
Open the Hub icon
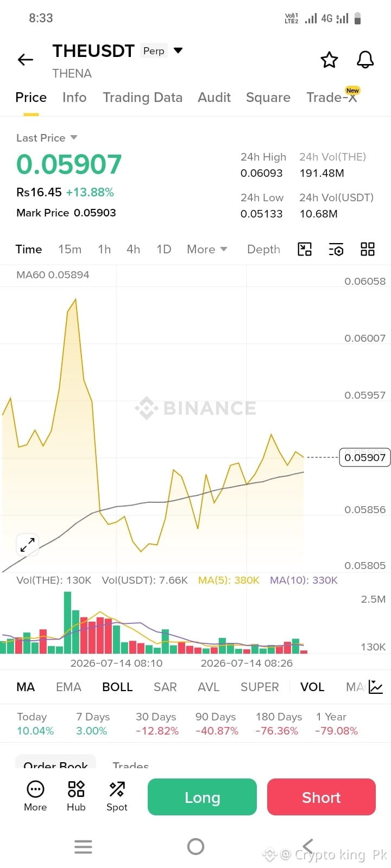(76, 796)
